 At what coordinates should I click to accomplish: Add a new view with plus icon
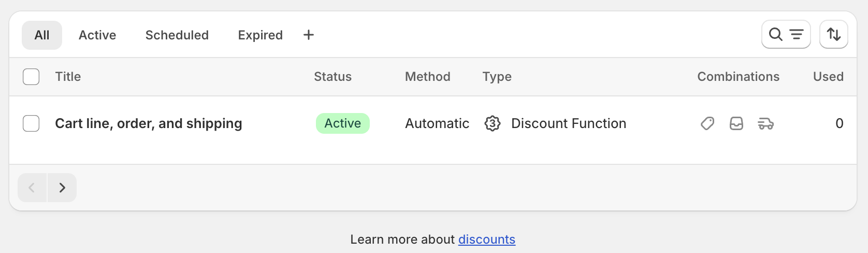(309, 35)
